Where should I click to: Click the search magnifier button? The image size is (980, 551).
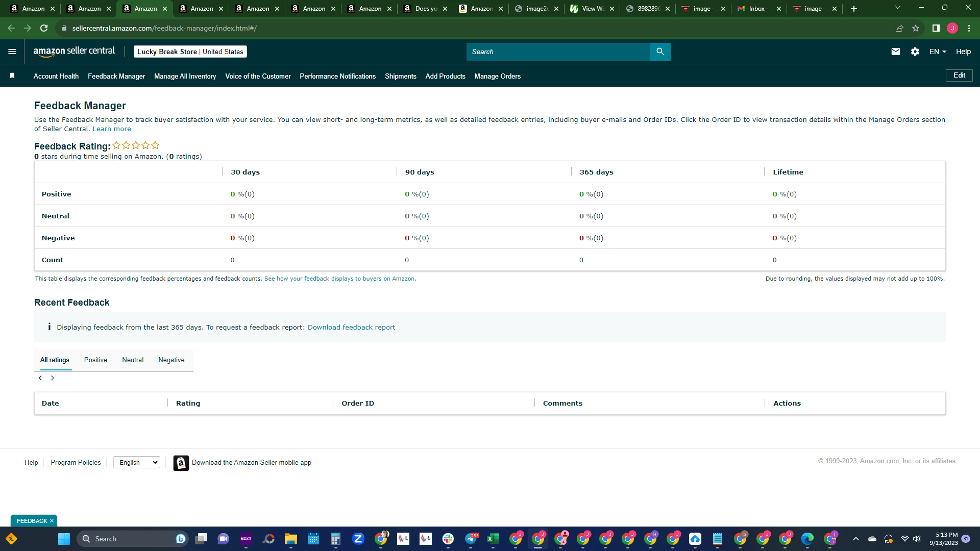point(660,52)
